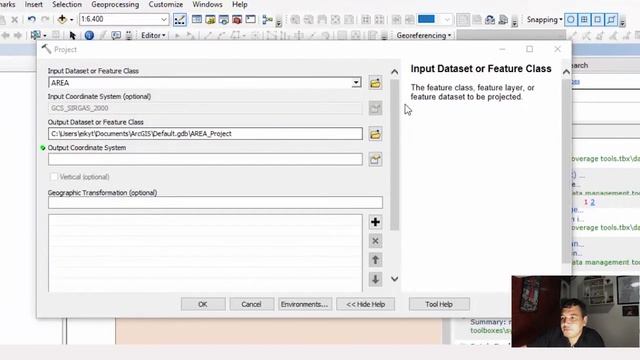Screen dimensions: 640x360
Task: Open the Help menu
Action: (240, 4)
